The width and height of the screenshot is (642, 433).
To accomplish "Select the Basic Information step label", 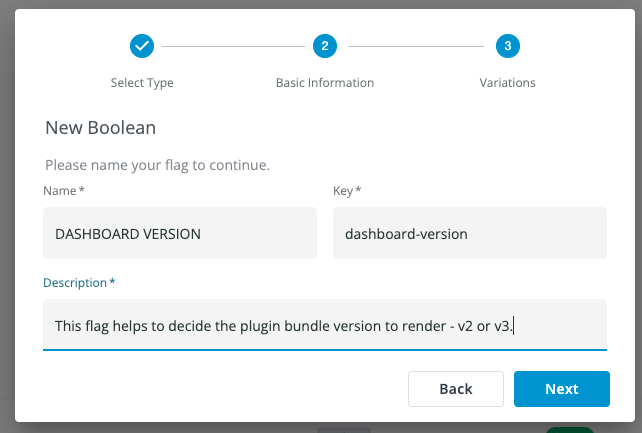I will [324, 83].
